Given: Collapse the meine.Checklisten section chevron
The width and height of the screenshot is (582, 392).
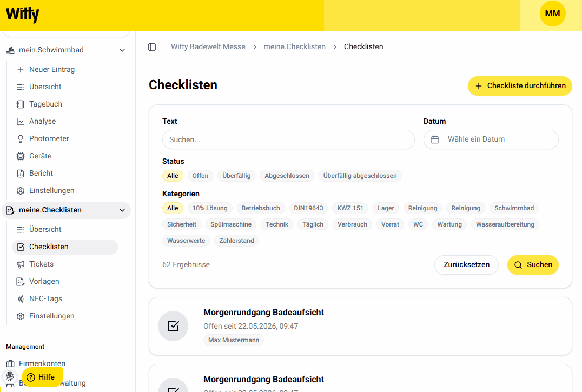Looking at the screenshot, I should coord(122,210).
